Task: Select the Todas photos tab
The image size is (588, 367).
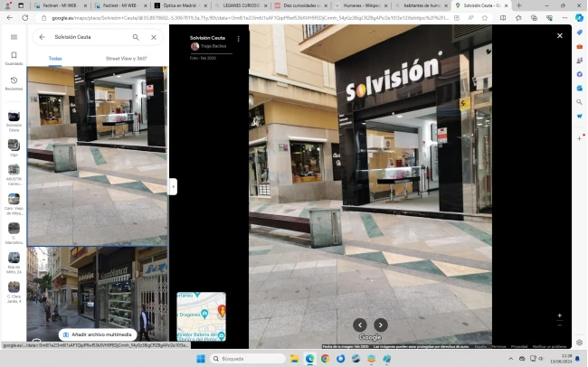Action: pyautogui.click(x=55, y=59)
